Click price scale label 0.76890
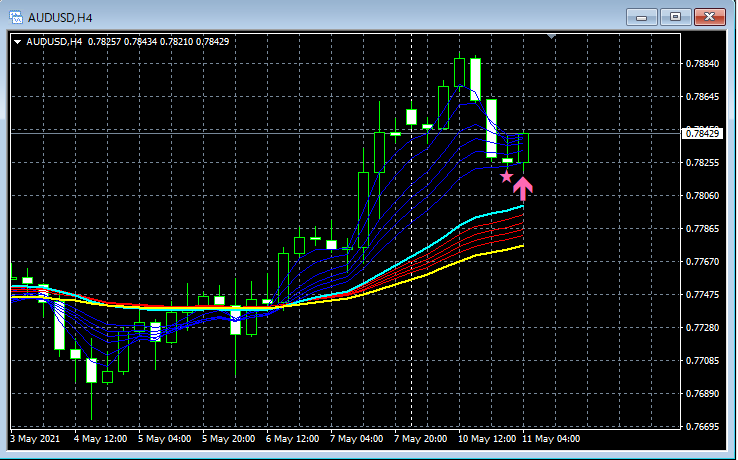738x460 pixels. tap(703, 394)
